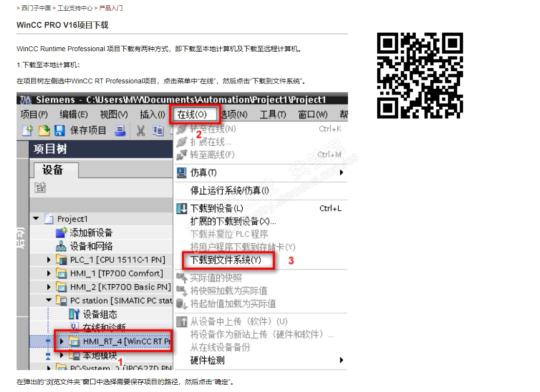The width and height of the screenshot is (540, 392).
Task: Click the 转至离线(F) menu entry
Action: click(212, 155)
